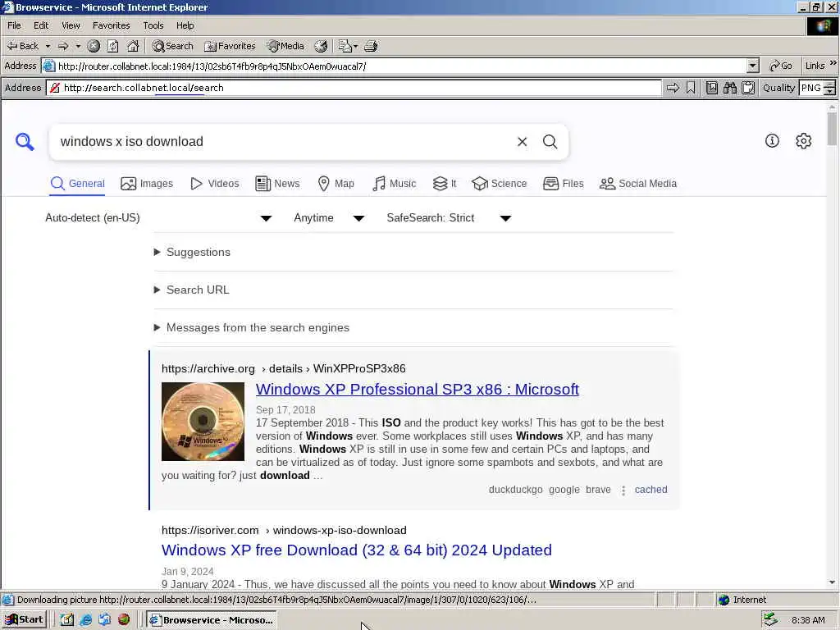Open the Favorites menu
The image size is (840, 630).
(112, 25)
